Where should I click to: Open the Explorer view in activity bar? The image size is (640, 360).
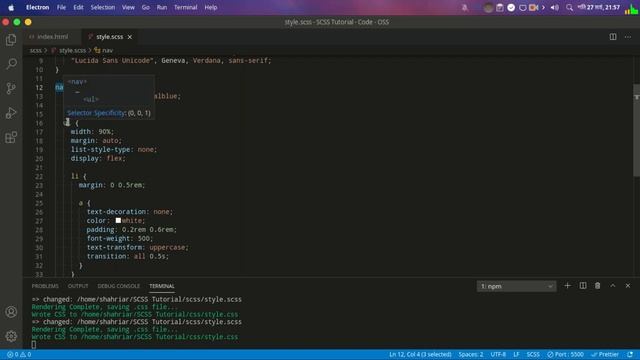tap(11, 40)
